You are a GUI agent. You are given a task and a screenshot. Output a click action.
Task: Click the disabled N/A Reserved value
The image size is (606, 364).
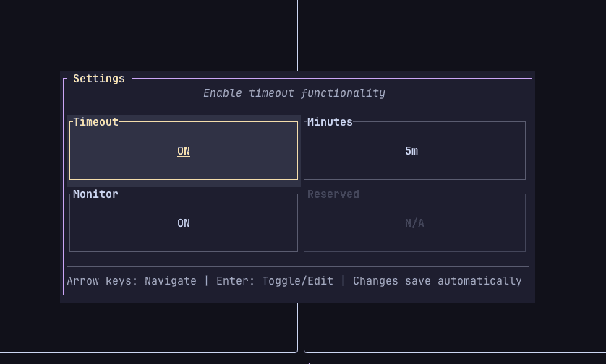(414, 223)
